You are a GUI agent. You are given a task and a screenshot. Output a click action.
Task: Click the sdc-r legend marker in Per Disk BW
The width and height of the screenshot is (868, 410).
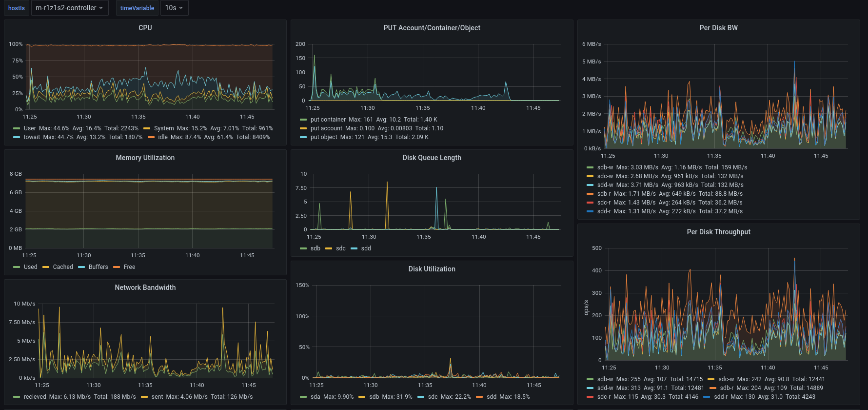pos(590,203)
